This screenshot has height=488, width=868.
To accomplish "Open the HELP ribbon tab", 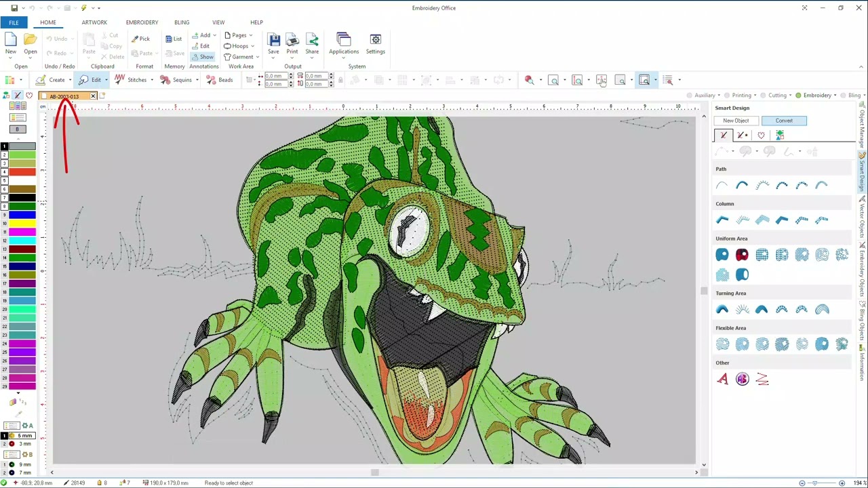I will tap(256, 22).
